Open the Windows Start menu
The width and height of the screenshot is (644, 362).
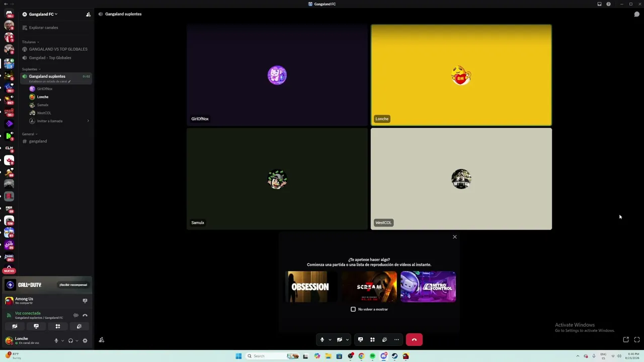tap(238, 356)
